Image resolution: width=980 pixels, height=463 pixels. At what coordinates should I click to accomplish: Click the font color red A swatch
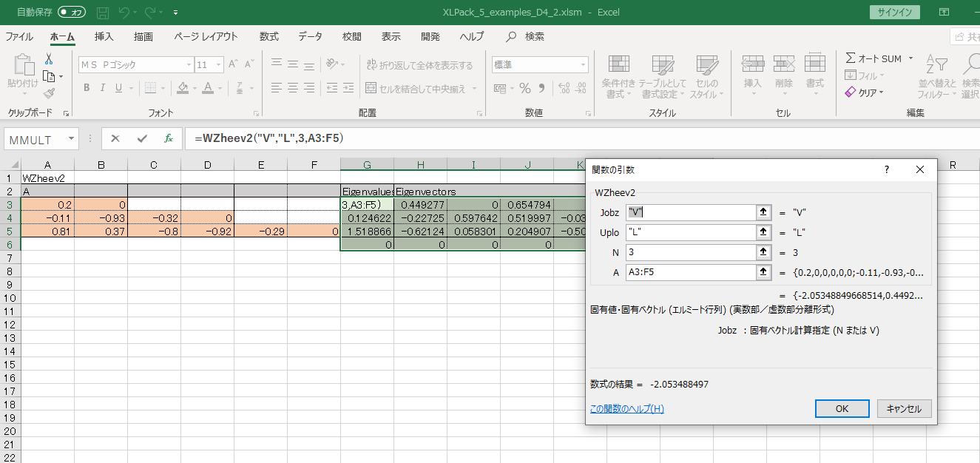pyautogui.click(x=208, y=89)
